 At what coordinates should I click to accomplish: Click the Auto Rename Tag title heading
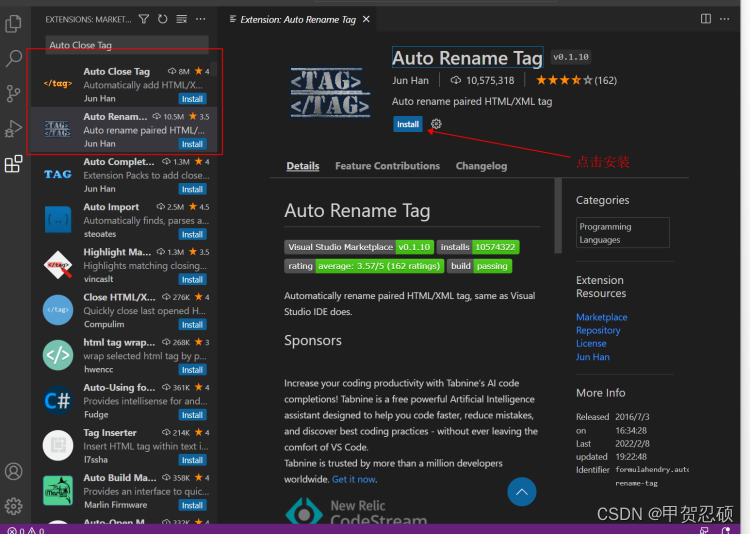point(467,58)
